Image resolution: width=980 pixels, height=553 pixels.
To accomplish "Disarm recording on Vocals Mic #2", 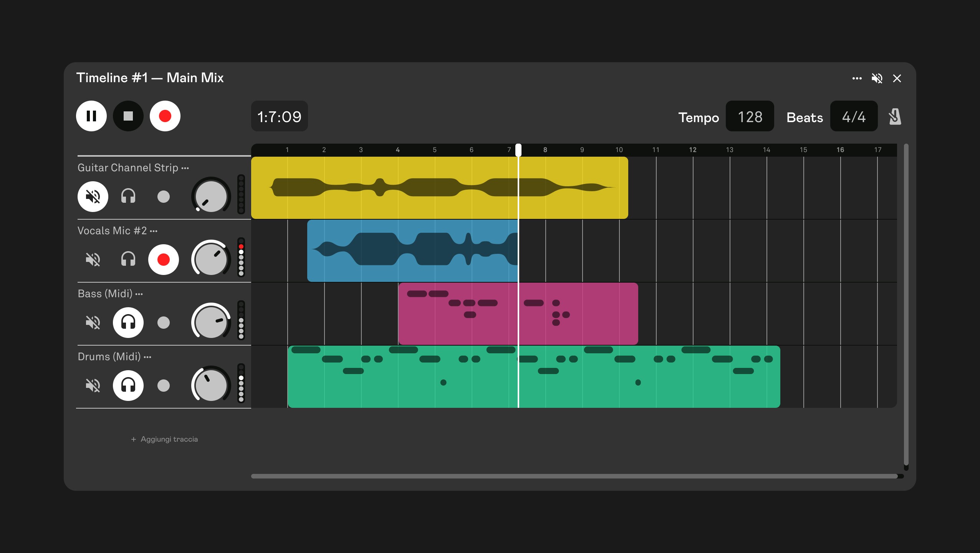I will [x=164, y=260].
